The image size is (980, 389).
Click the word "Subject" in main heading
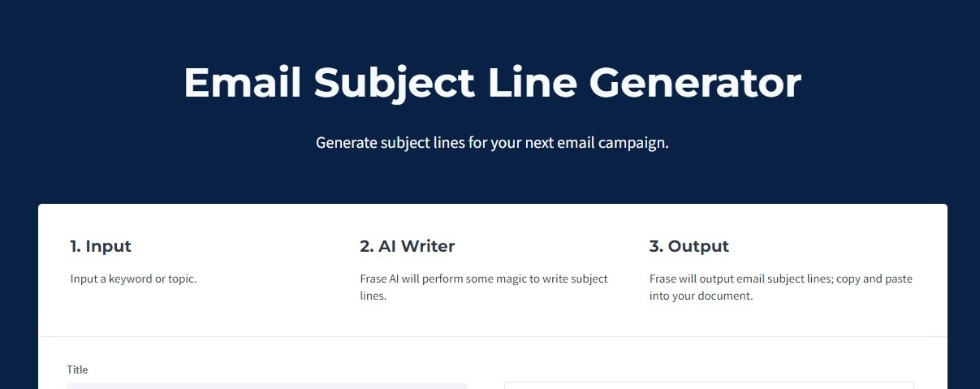point(394,83)
